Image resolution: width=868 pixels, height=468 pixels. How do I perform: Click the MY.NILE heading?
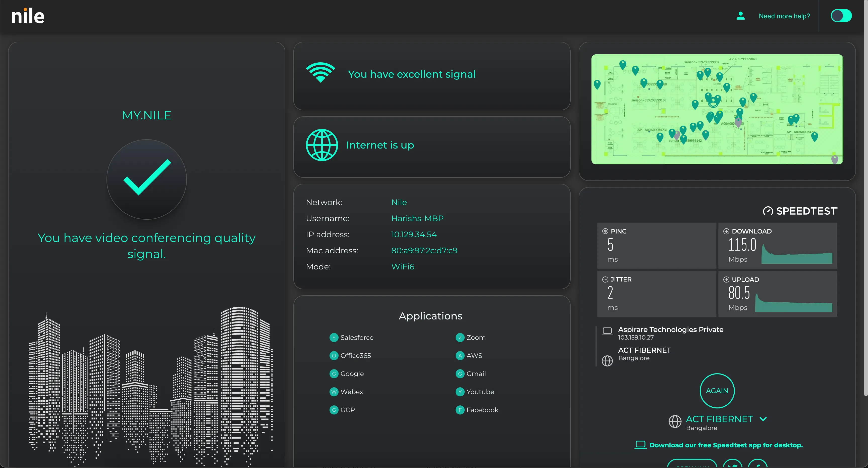147,115
